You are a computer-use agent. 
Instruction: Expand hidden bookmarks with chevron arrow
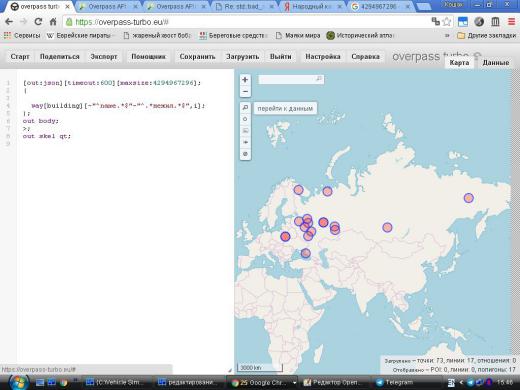(447, 35)
